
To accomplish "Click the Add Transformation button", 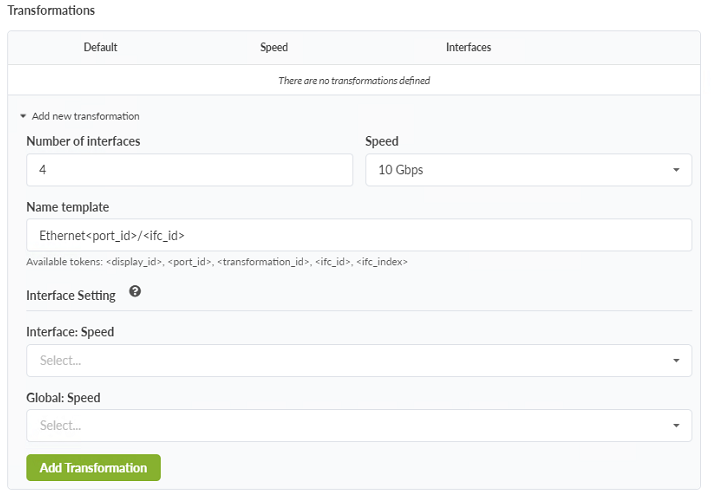I will pos(93,468).
